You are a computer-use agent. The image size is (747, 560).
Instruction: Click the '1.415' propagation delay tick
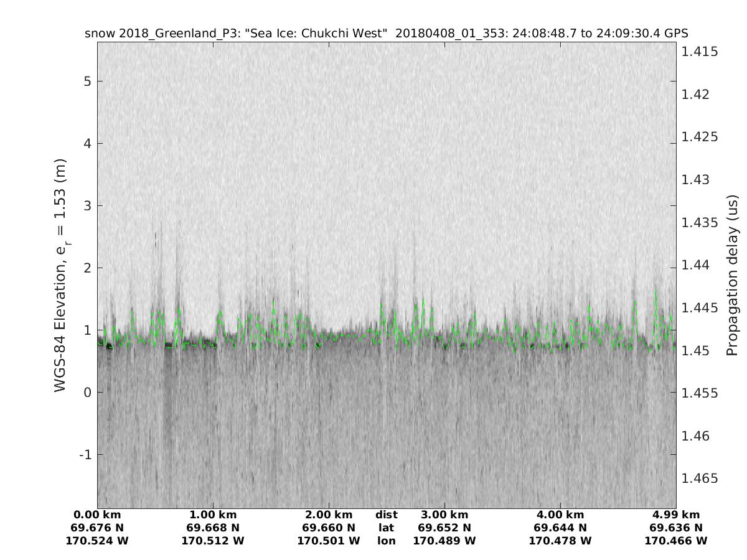point(700,52)
